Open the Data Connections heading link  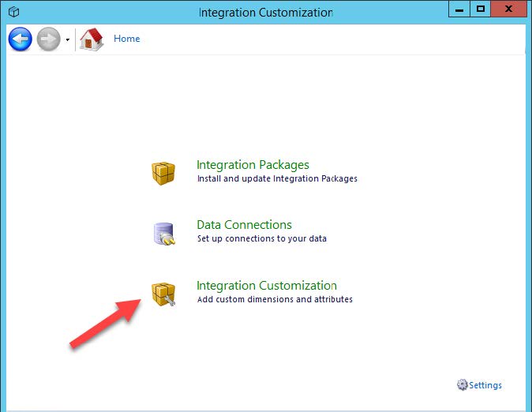(x=244, y=225)
